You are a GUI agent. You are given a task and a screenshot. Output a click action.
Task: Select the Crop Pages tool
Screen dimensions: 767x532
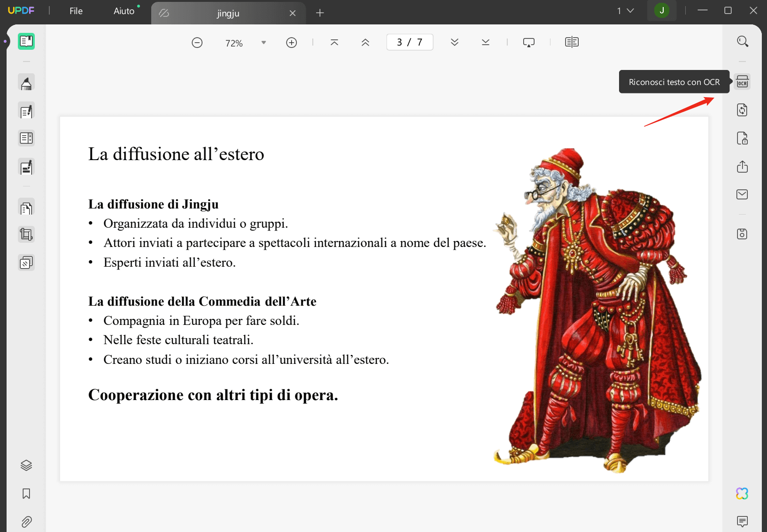[26, 234]
